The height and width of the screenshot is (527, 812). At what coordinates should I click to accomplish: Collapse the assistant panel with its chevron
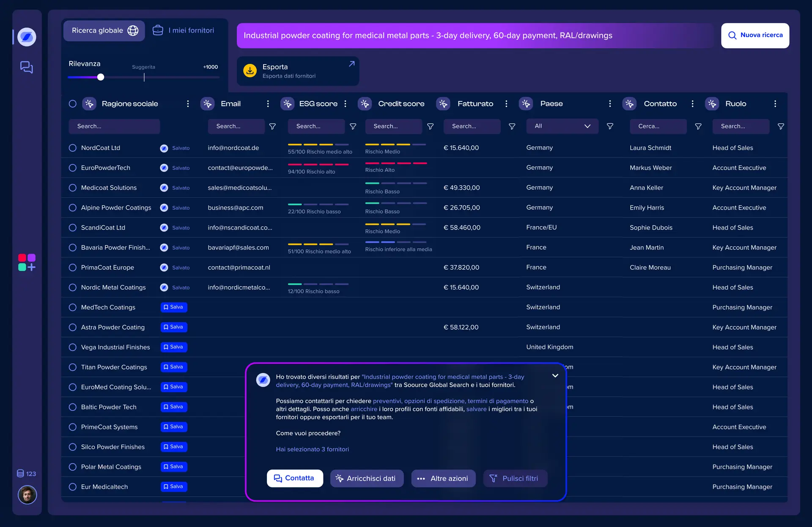(555, 376)
